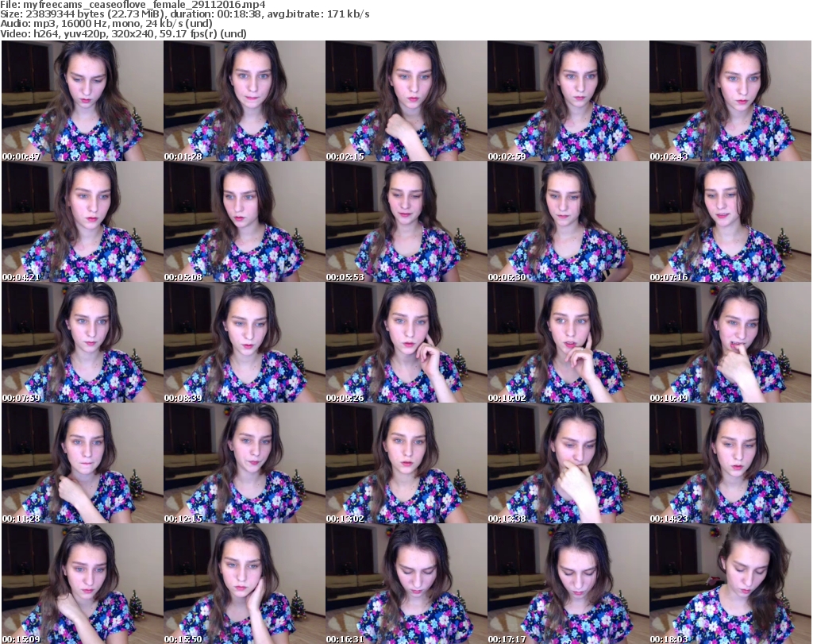
Task: Open the 00:13:02 thumbnail
Action: click(x=406, y=463)
